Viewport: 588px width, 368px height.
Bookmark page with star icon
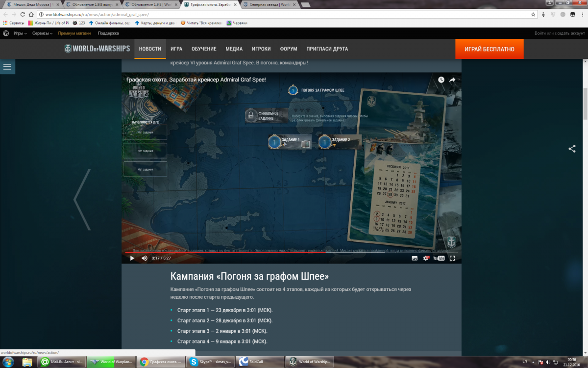533,14
